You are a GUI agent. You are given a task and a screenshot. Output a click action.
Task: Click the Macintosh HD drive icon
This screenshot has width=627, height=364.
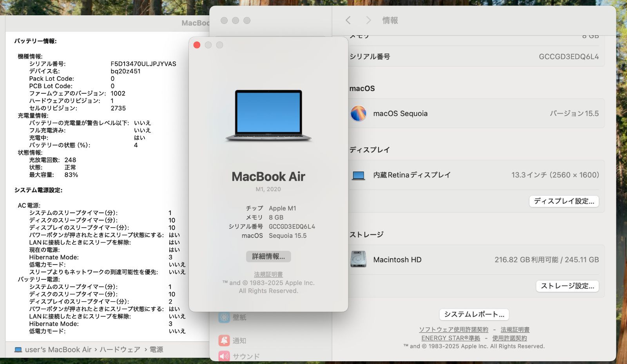coord(358,259)
